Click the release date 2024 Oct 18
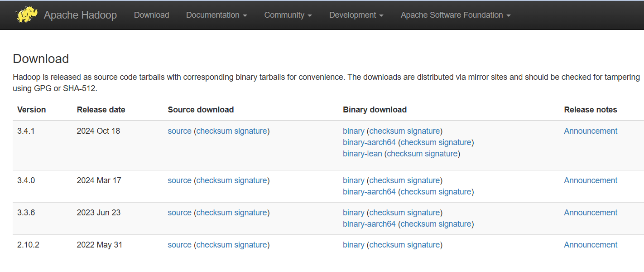The height and width of the screenshot is (272, 644). click(98, 131)
